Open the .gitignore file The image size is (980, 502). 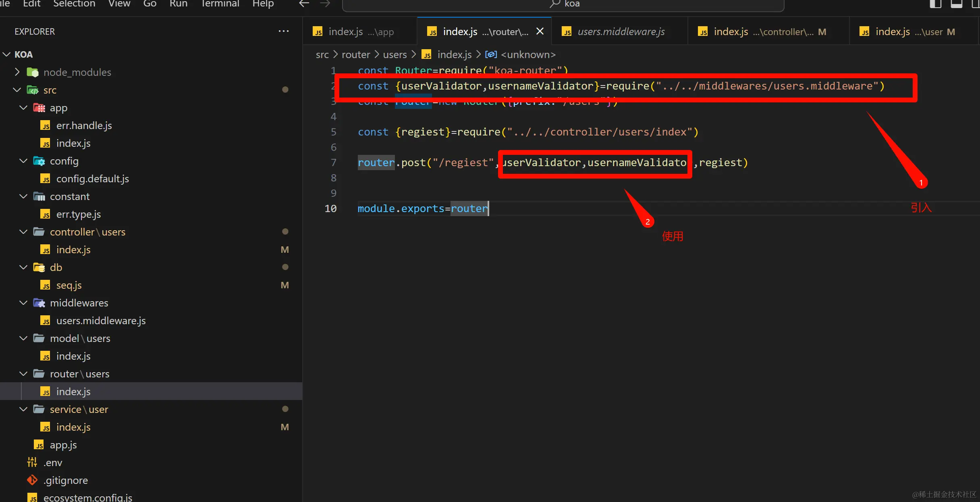[151, 480]
